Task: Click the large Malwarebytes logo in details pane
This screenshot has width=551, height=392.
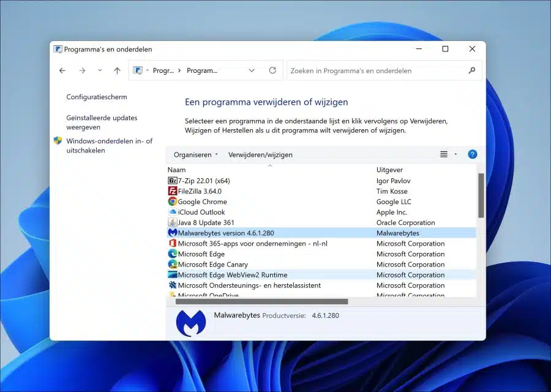Action: click(191, 323)
